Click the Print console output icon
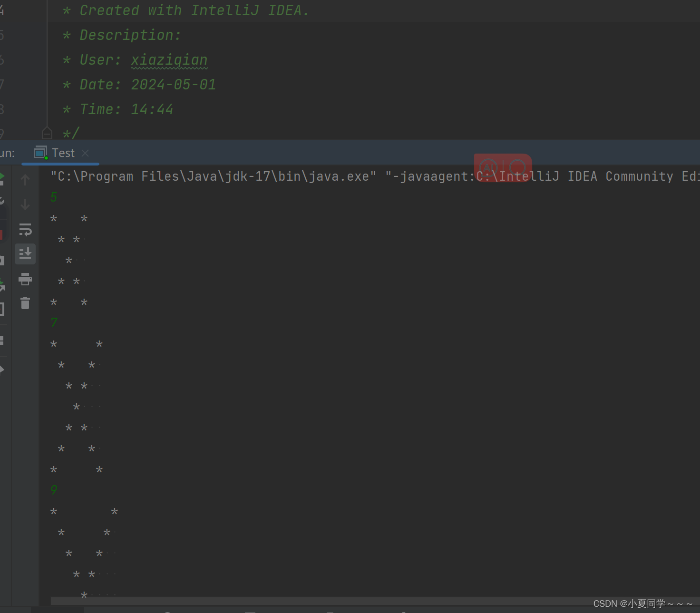Viewport: 700px width, 613px height. (25, 279)
